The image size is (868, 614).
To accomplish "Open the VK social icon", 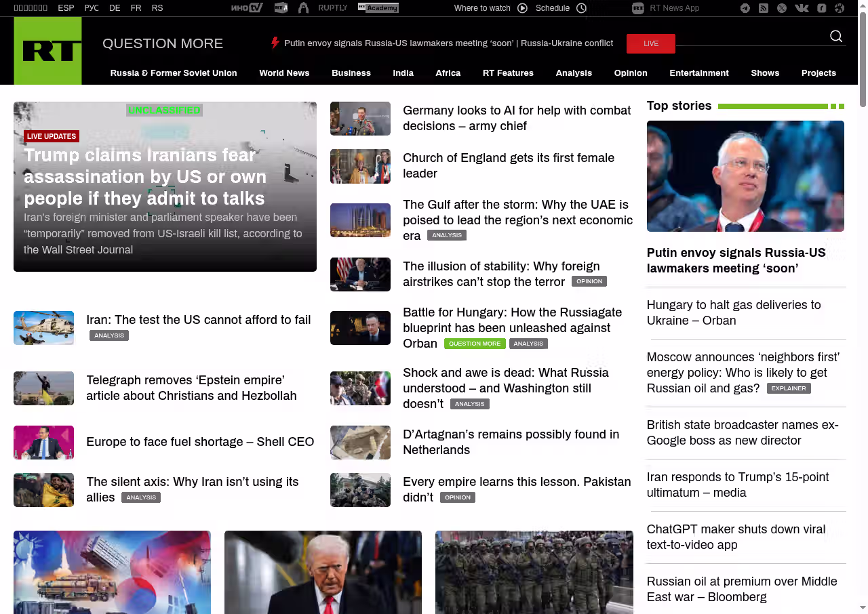I will pos(802,8).
